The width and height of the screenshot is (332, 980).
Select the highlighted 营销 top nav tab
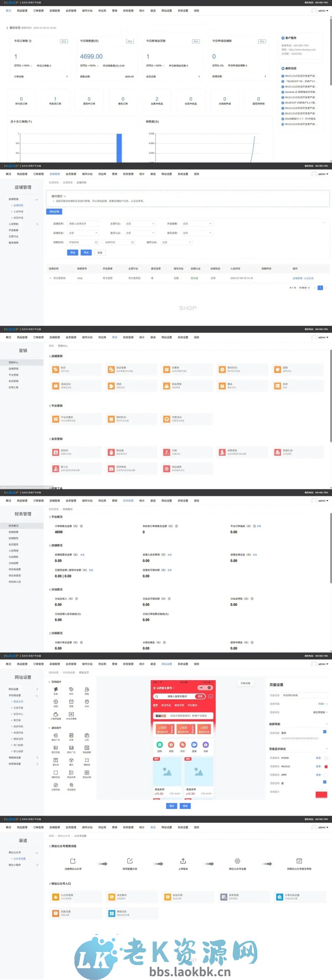point(115,337)
